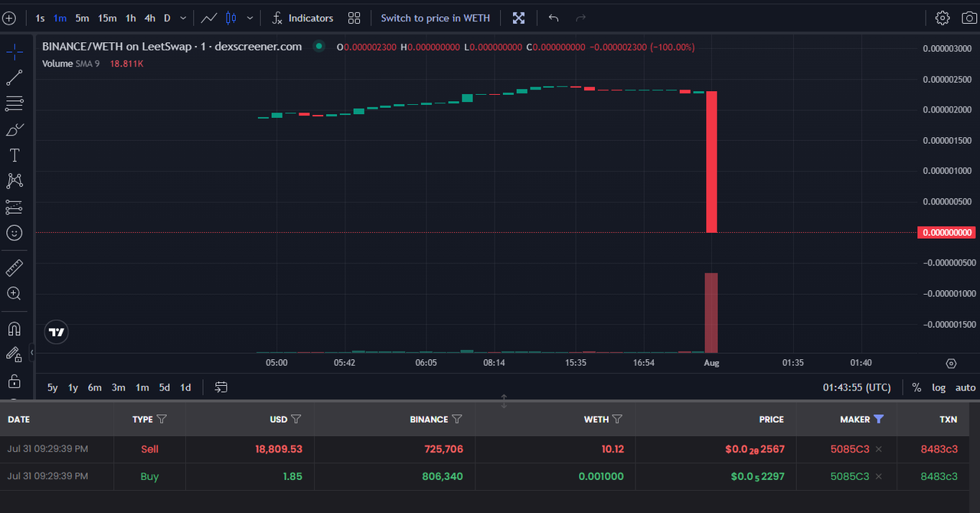This screenshot has width=980, height=513.
Task: Expand the timeframe dropdown chevron
Action: point(183,18)
